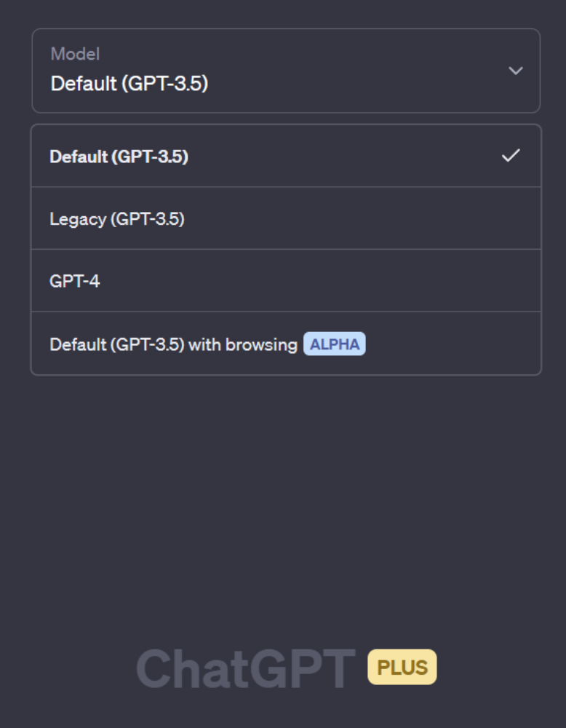Select the third model option row
Viewport: 566px width, 728px height.
click(285, 281)
